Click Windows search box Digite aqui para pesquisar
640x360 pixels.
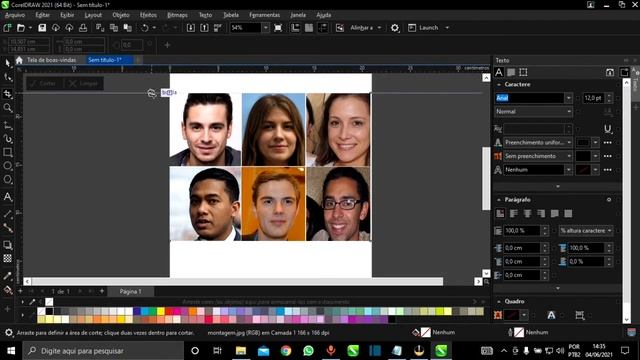pyautogui.click(x=102, y=351)
